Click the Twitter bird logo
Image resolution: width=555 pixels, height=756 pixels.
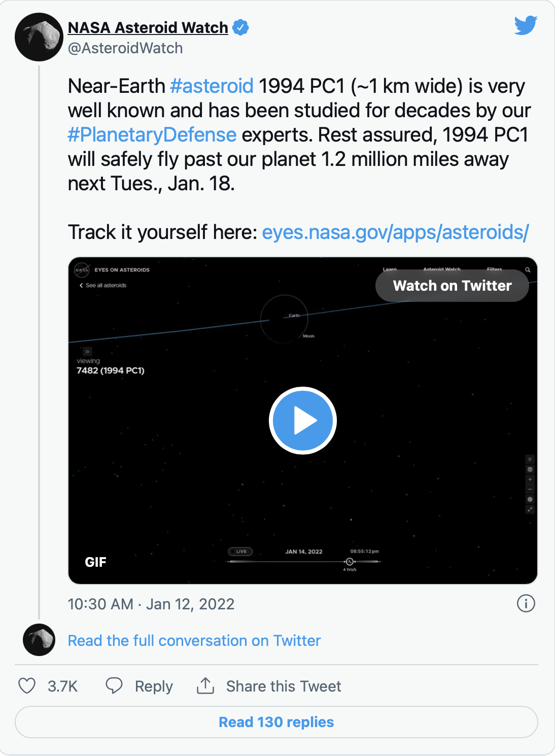526,25
